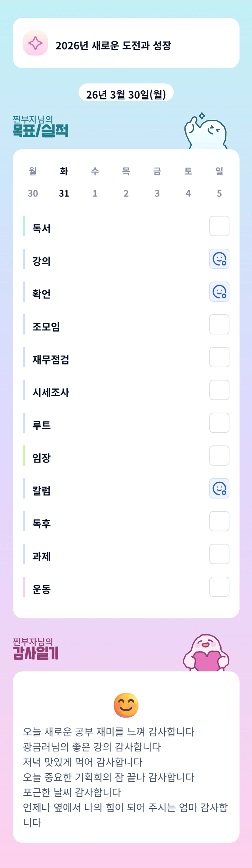
Task: Click the smiling emoji in gratitude diary
Action: 126,705
